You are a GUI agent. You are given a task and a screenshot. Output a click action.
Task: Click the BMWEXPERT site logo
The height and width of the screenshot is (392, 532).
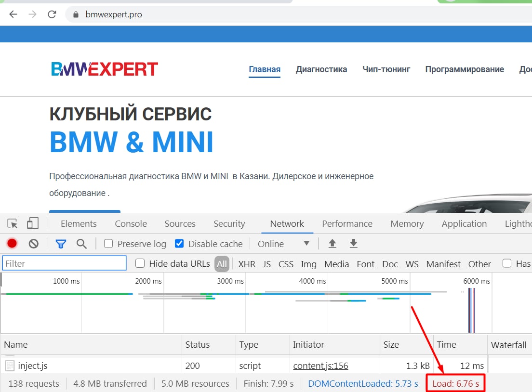[x=105, y=69]
